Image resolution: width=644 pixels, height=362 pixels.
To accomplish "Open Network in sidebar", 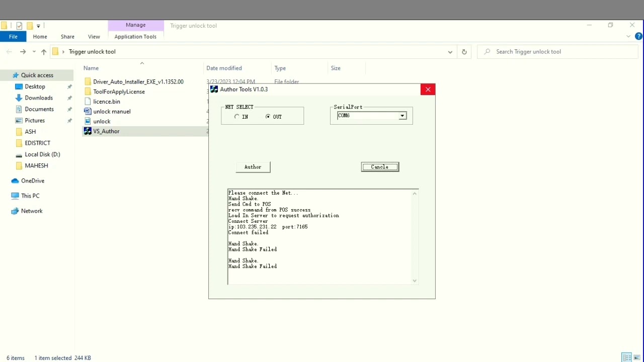I will (x=32, y=211).
